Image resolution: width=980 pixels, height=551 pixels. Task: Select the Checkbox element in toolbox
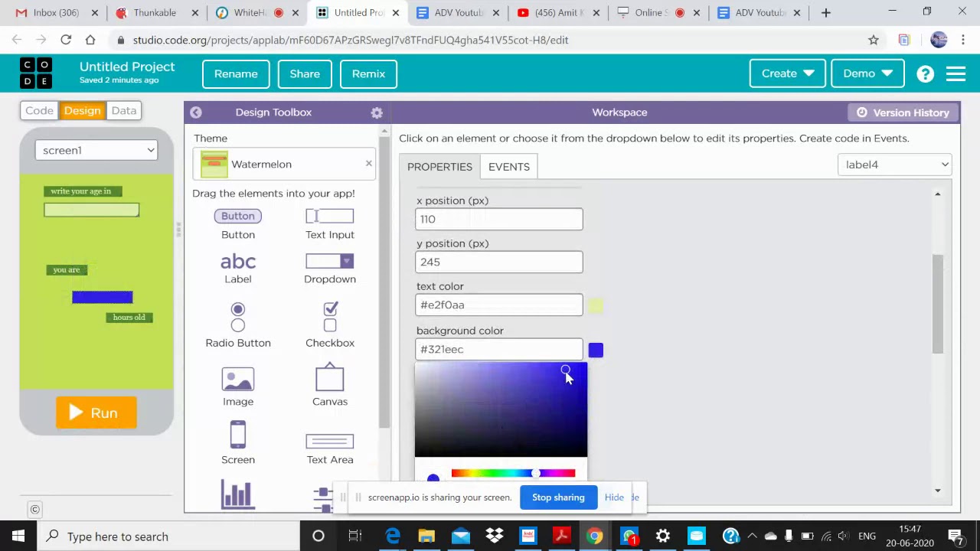pos(330,324)
